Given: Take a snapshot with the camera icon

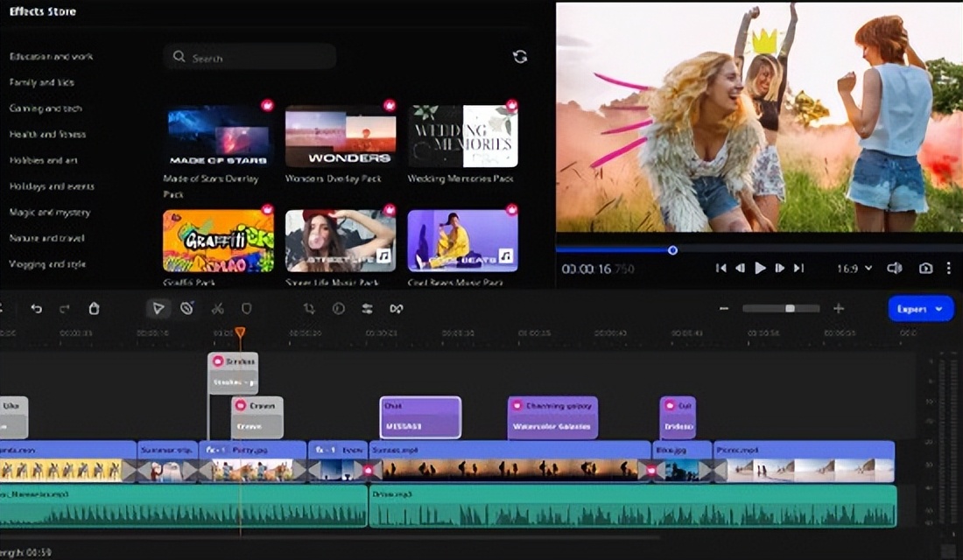Looking at the screenshot, I should [x=925, y=269].
